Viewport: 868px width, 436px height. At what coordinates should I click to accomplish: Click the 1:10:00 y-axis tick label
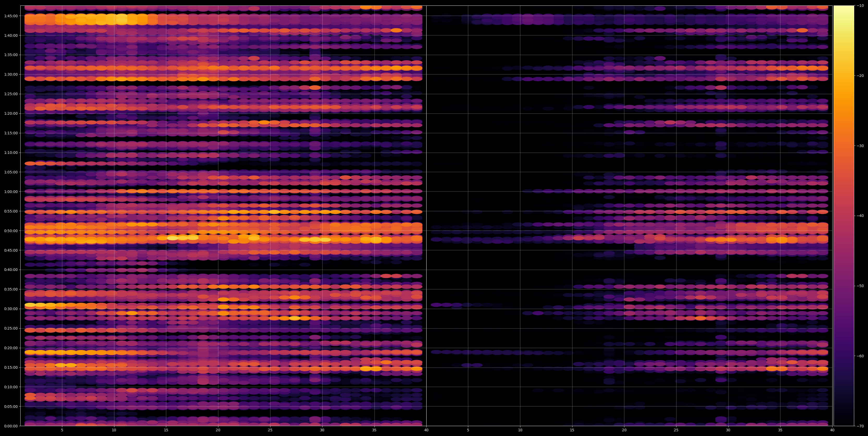coord(10,152)
